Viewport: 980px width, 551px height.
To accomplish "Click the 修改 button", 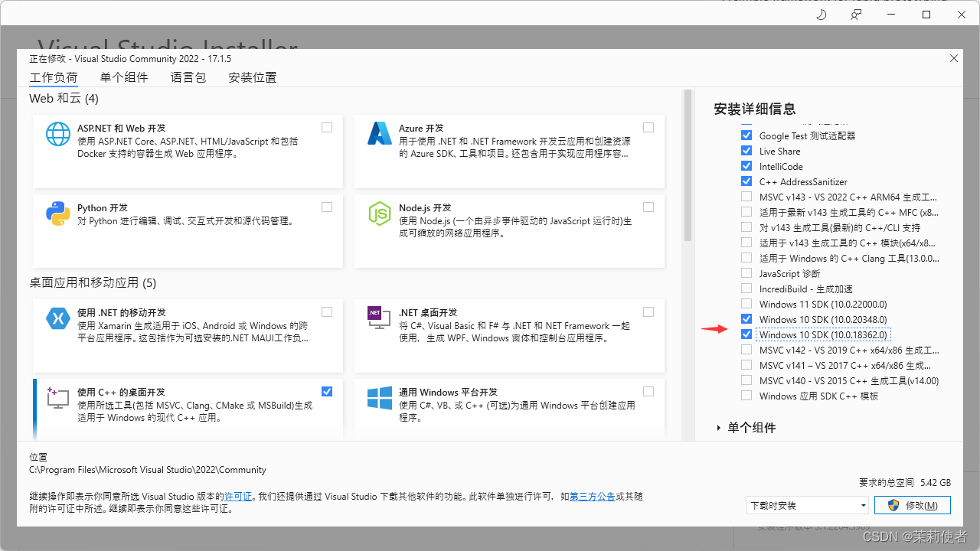I will pyautogui.click(x=913, y=505).
